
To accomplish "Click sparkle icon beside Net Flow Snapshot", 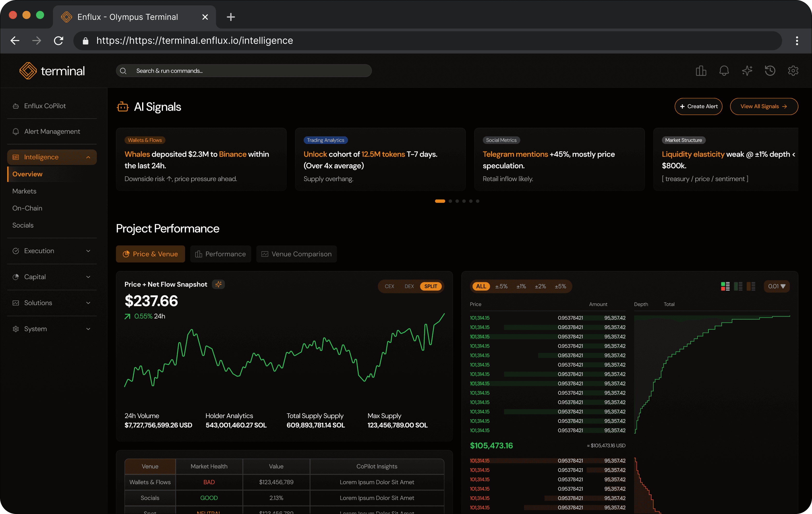I will (x=218, y=284).
